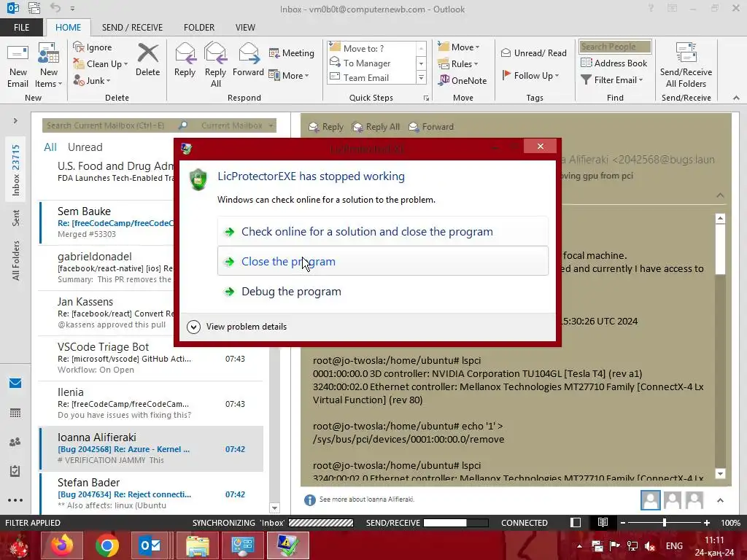Switch to the SEND / RECEIVE tab

(132, 28)
